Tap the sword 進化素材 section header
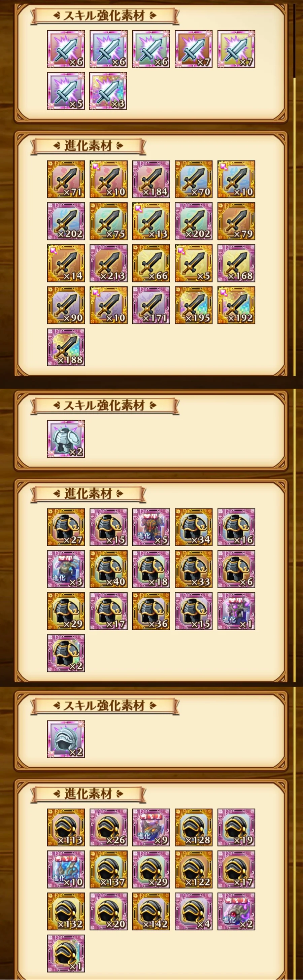Image resolution: width=303 pixels, height=980 pixels. point(88,146)
